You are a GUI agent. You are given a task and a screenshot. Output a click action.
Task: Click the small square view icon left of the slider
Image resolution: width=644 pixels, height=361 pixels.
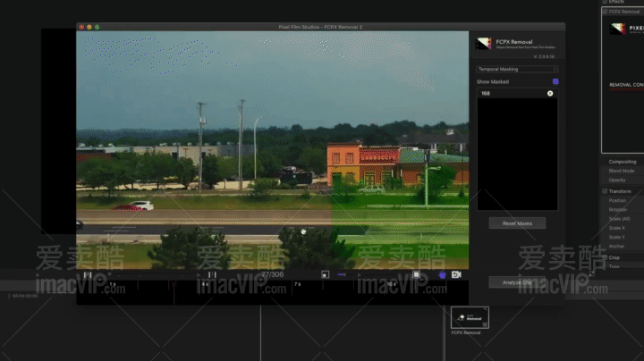click(x=325, y=274)
